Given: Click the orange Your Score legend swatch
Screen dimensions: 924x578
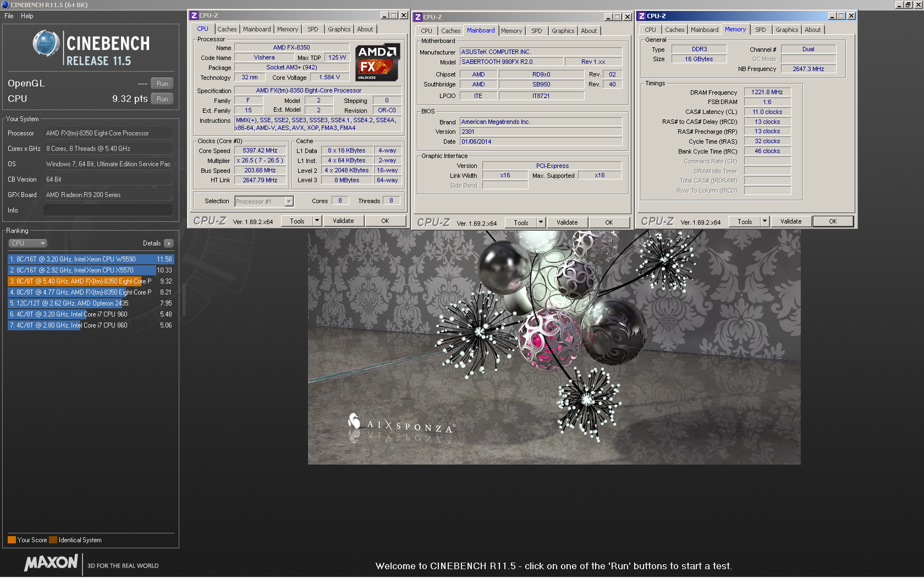Looking at the screenshot, I should click(x=12, y=540).
